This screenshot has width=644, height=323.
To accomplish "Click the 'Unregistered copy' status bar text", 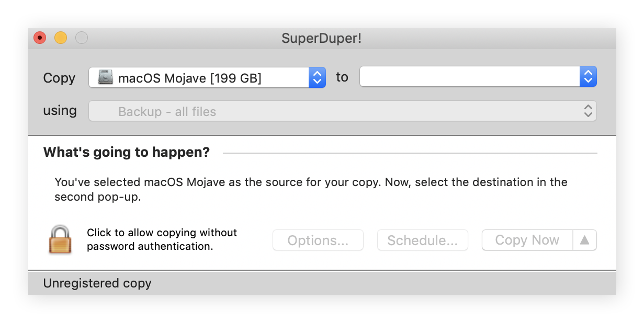I will (x=97, y=283).
